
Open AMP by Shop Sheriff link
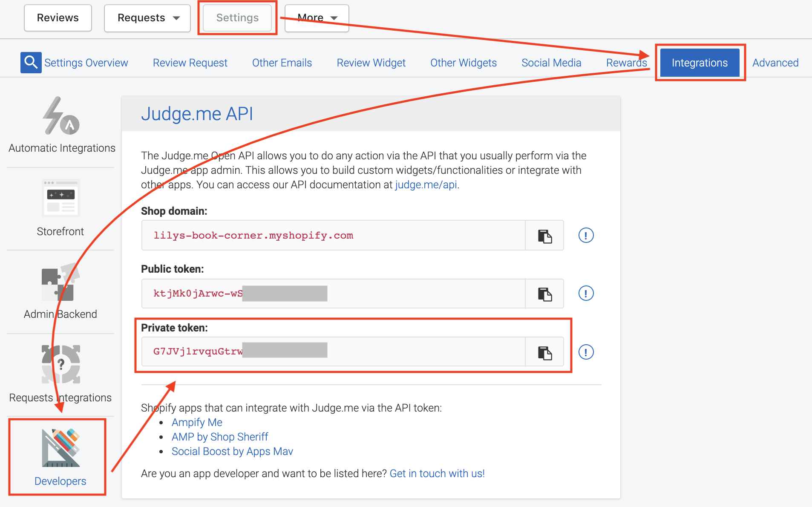(220, 437)
